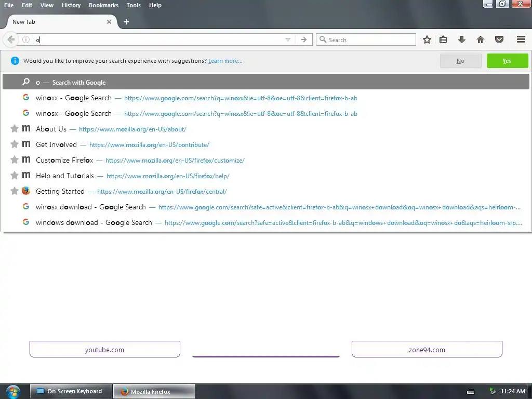Click the magnifier icon in search box
The width and height of the screenshot is (532, 399).
[323, 39]
